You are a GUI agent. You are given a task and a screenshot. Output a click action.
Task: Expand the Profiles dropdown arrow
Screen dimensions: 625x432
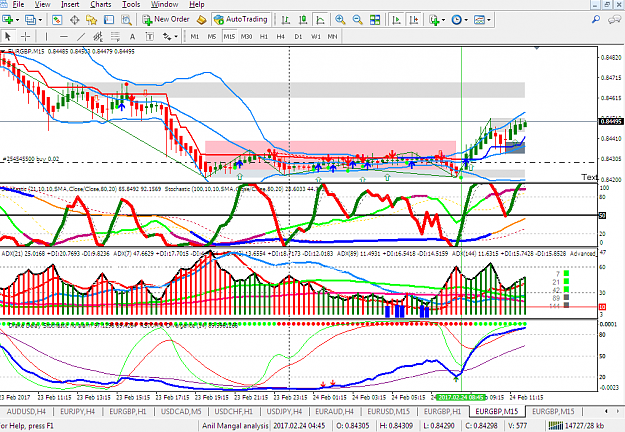coord(40,20)
